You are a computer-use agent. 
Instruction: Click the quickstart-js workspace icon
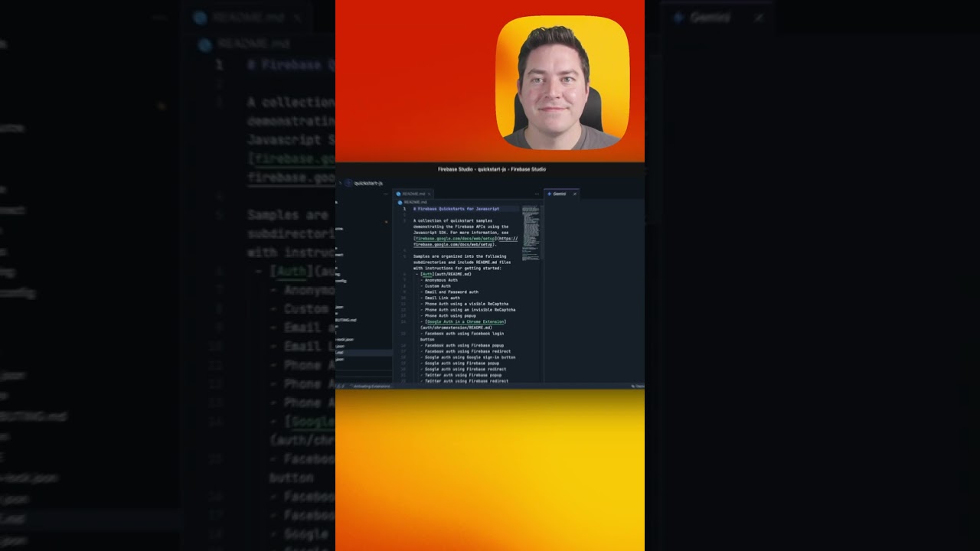348,183
